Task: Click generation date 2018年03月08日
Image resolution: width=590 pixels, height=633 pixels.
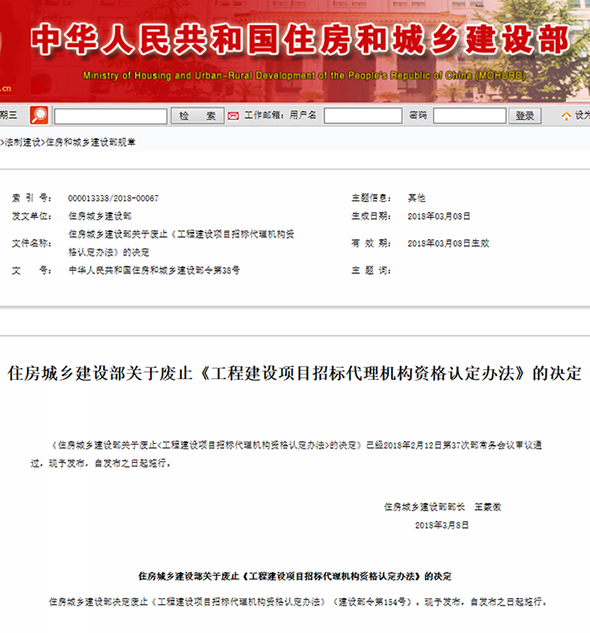Action: click(439, 216)
